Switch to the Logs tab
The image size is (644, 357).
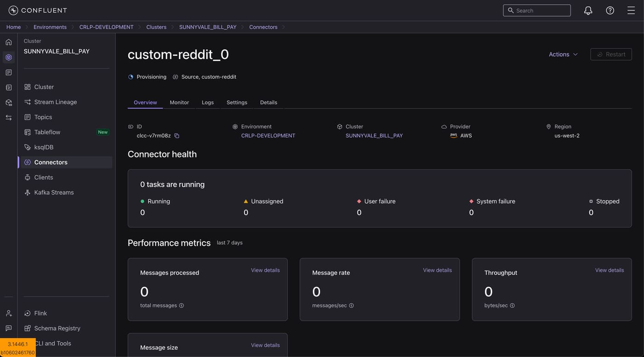208,103
